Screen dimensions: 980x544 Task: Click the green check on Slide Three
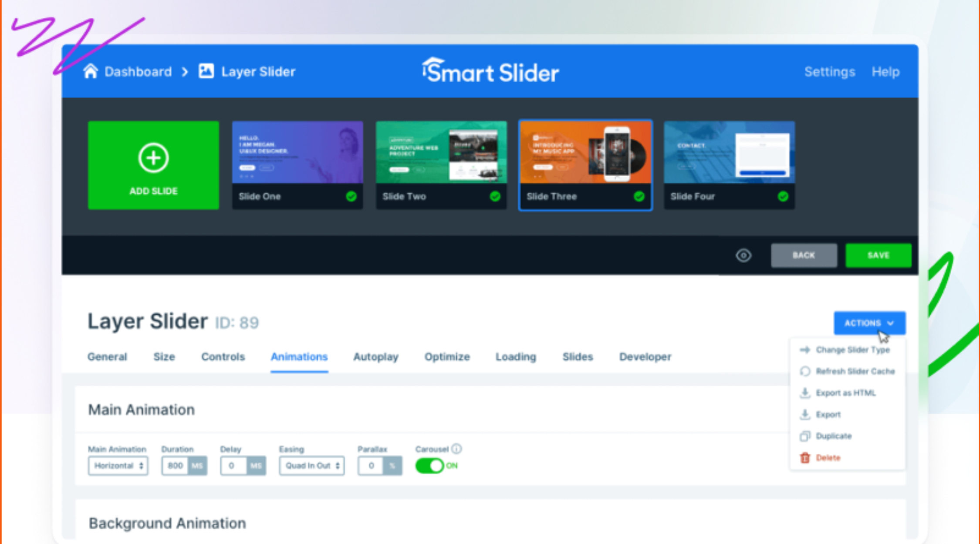point(639,196)
